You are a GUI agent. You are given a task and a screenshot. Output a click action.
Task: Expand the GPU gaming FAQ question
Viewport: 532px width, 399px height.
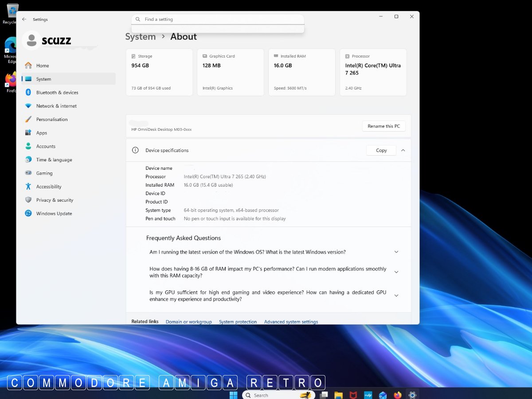coord(396,296)
